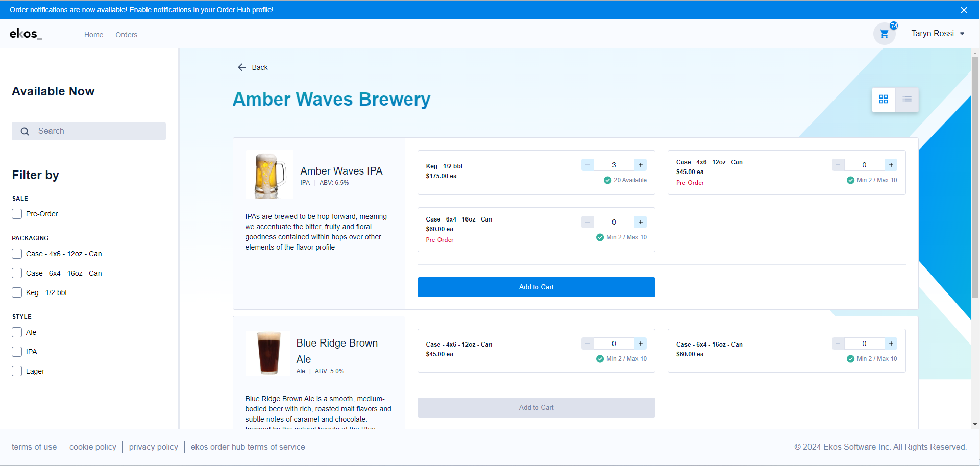Select the Ale style filter checkbox

pos(17,332)
